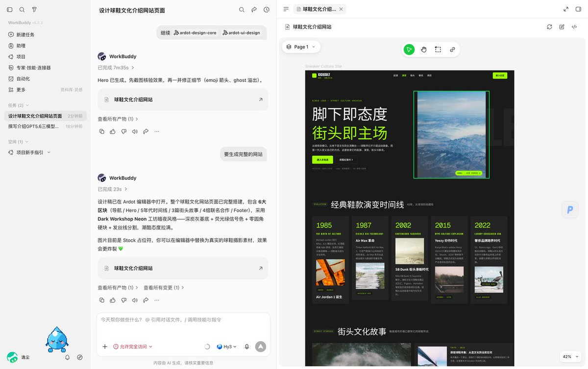Screen dimensions: 588x369
Task: Select the hand pan tool
Action: [424, 49]
